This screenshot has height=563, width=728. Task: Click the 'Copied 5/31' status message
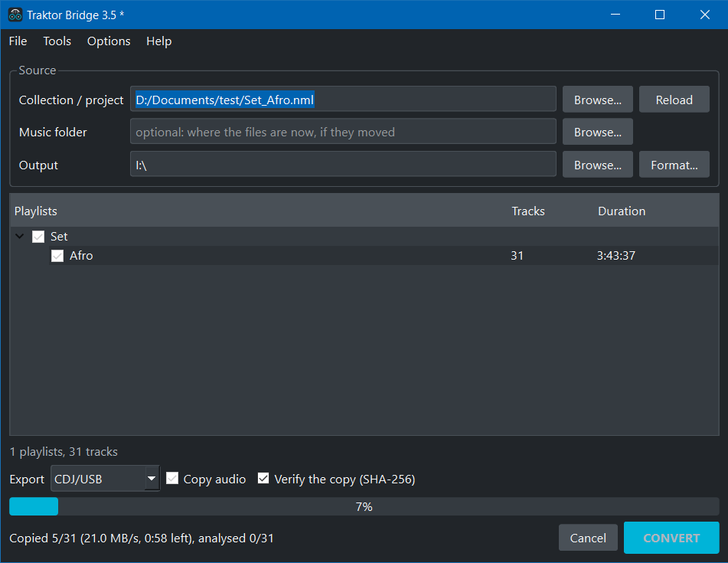[x=142, y=538]
